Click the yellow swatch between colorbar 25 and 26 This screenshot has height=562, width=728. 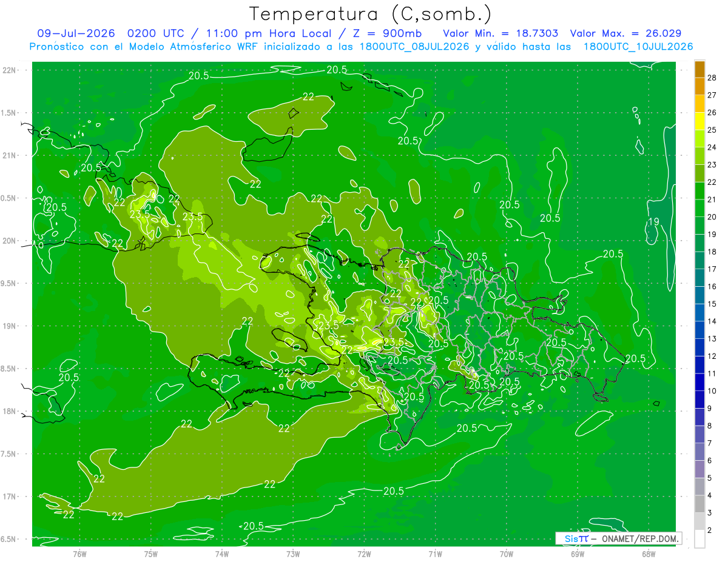point(699,121)
